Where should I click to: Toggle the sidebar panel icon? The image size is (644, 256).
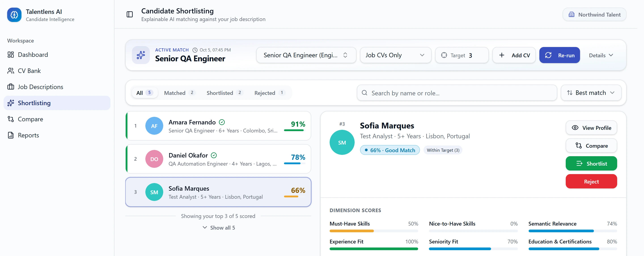tap(129, 15)
